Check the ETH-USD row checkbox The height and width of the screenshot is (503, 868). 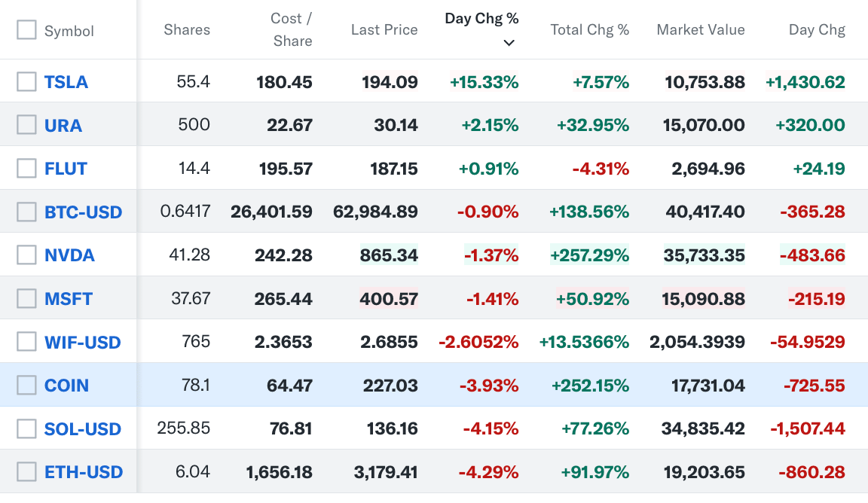[x=26, y=472]
